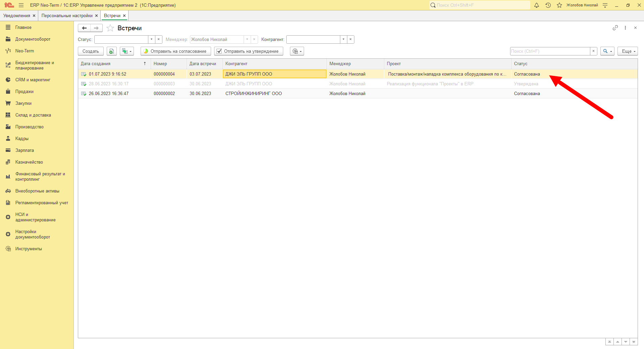This screenshot has width=644, height=349.
Task: Clear the Контрагент filter field
Action: (x=351, y=39)
